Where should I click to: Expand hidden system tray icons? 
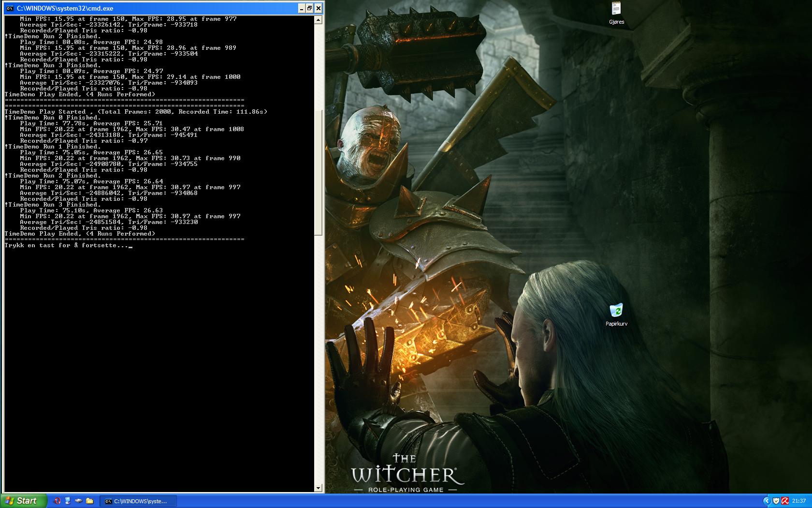(767, 501)
